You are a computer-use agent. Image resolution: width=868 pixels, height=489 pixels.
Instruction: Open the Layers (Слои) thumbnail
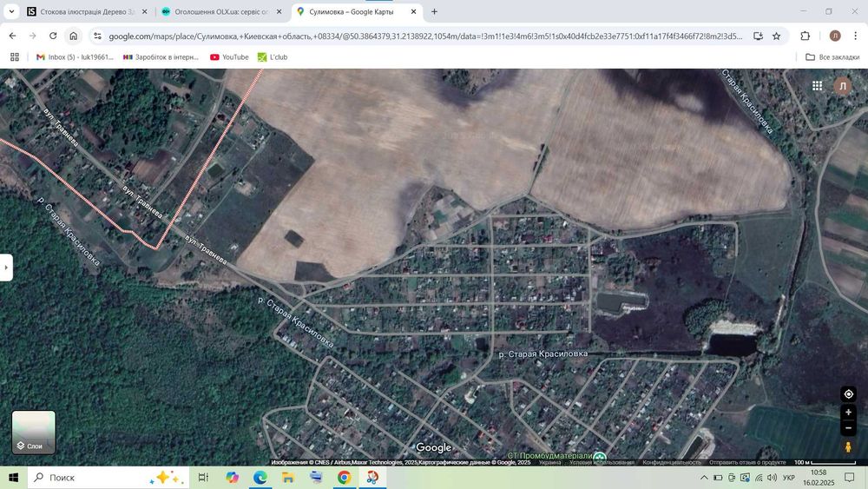[34, 432]
